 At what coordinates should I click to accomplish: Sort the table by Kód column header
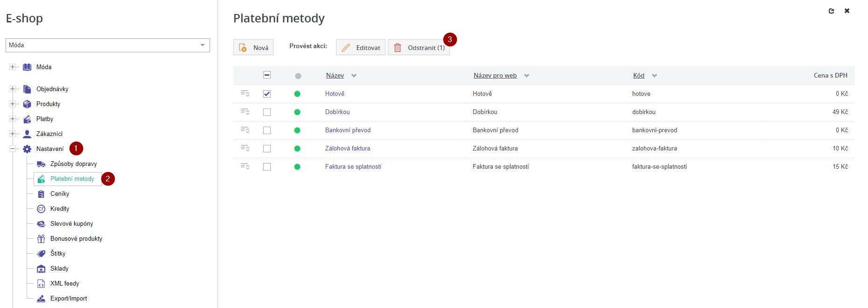tap(638, 76)
